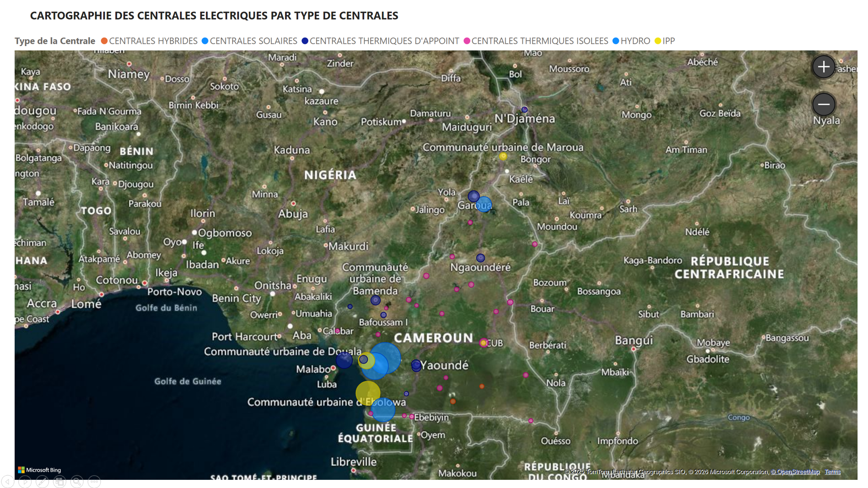Viewport: 868px width, 488px height.
Task: Open the see all slides view
Action: 60,481
